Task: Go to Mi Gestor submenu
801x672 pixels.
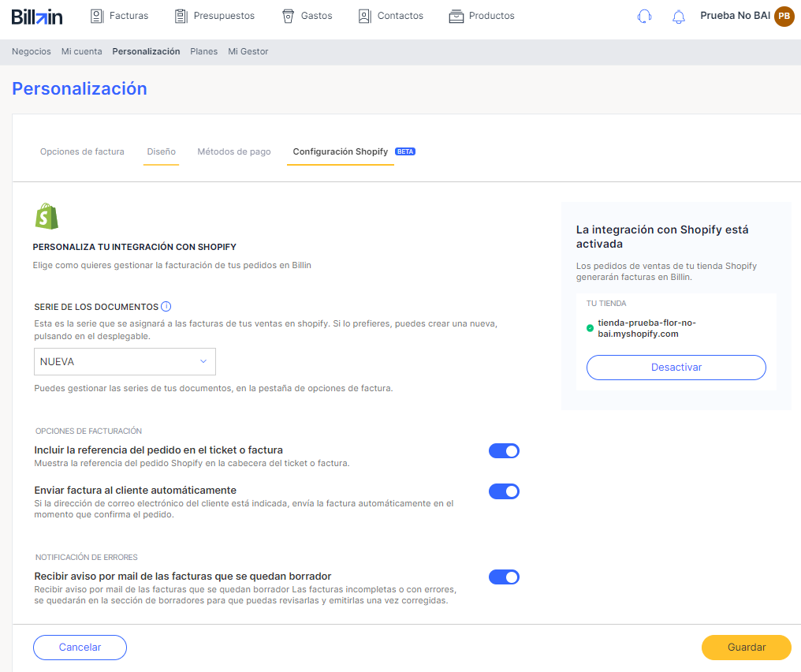Action: point(248,51)
